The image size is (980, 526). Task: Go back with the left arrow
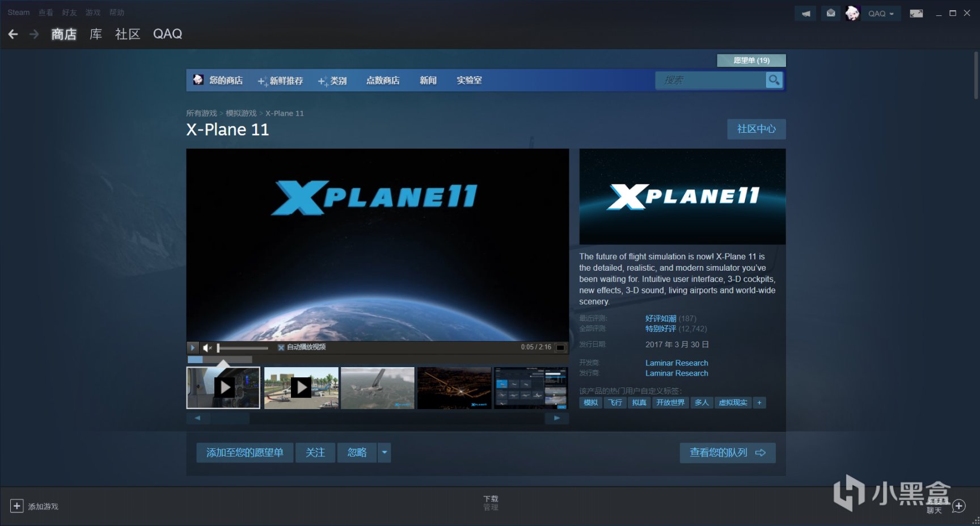point(13,35)
